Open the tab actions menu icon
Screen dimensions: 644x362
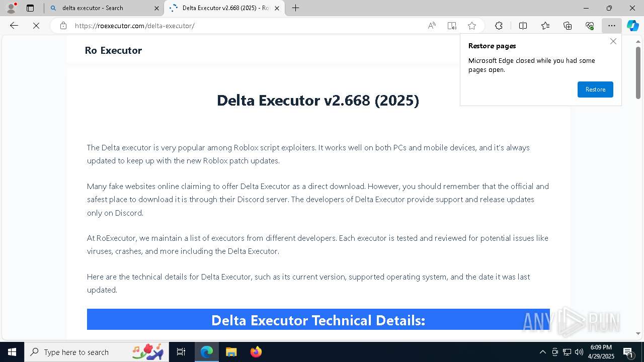30,8
